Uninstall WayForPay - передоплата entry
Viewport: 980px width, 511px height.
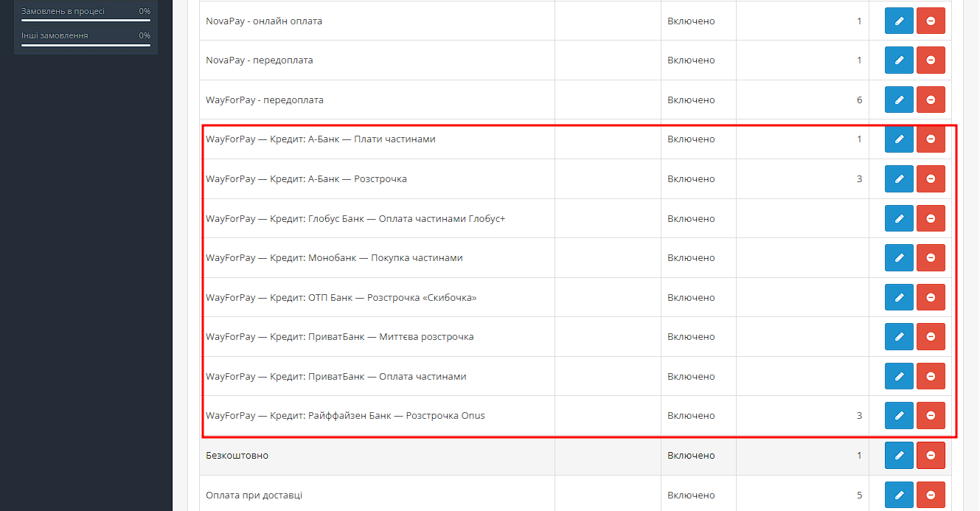click(931, 100)
